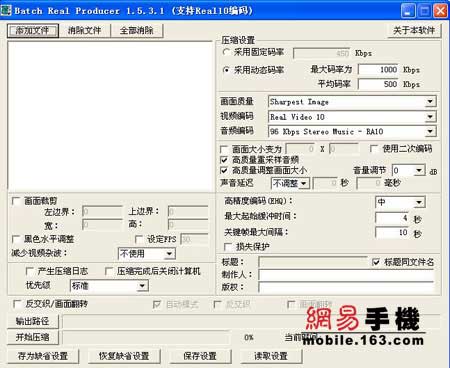
Task: Enable 设定FPS checkbox
Action: coord(139,239)
